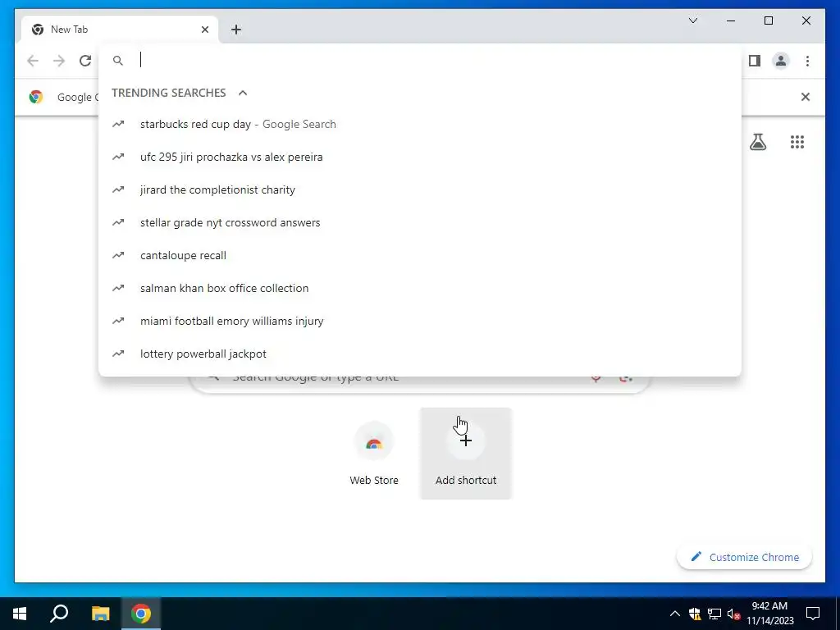
Task: Open Windows Security tray icon
Action: [x=695, y=614]
